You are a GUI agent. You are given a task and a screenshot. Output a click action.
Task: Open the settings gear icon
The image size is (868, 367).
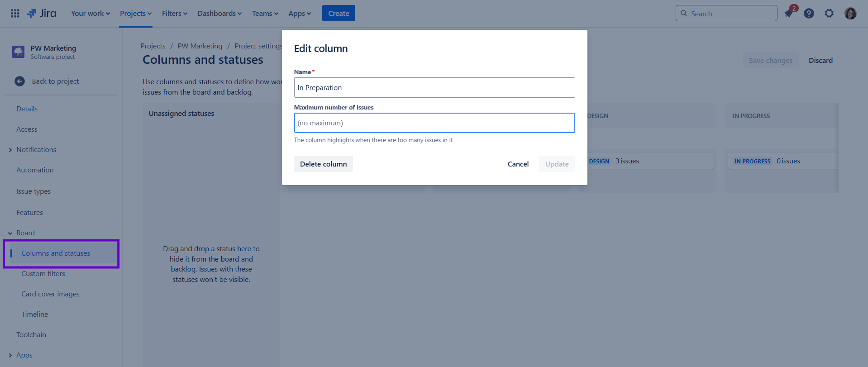click(829, 14)
